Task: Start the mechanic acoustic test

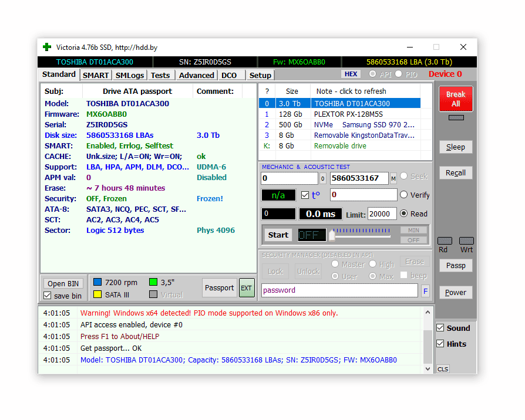Action: [x=278, y=235]
